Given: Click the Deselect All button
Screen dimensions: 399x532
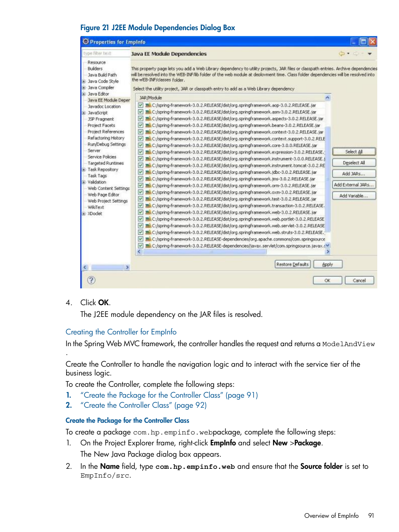Looking at the screenshot, I should click(x=354, y=163).
